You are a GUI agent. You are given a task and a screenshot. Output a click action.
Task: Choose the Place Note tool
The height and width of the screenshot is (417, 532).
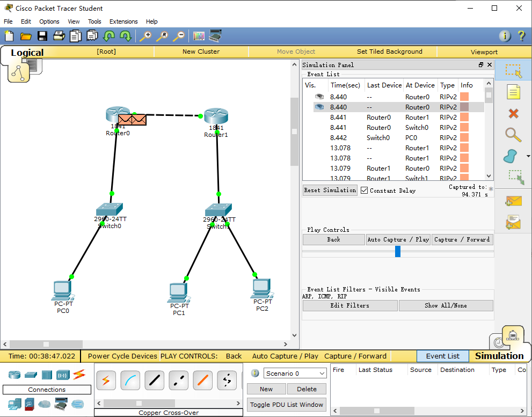[513, 92]
